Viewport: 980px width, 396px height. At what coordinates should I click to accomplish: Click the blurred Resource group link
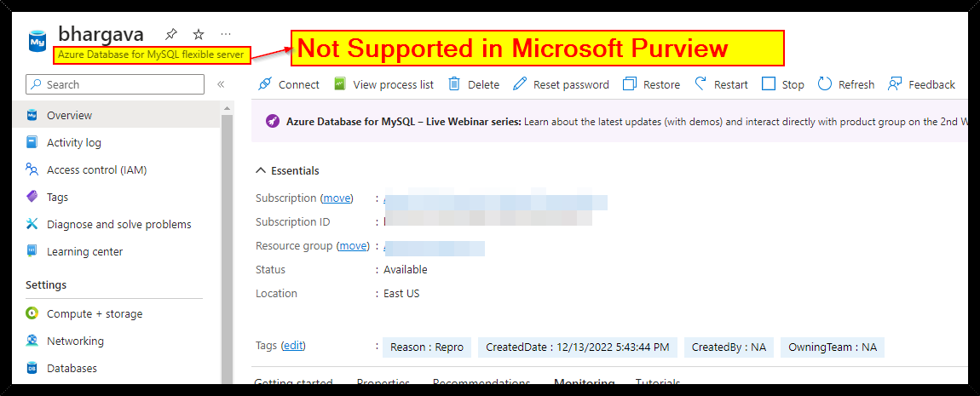pos(435,248)
